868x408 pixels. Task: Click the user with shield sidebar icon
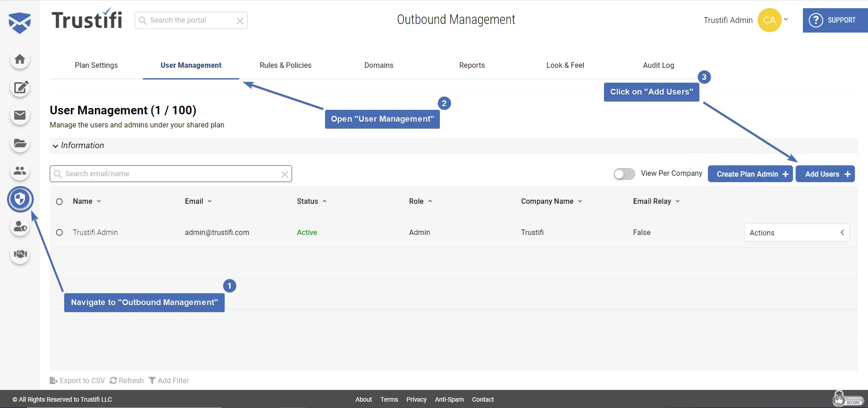pos(20,226)
